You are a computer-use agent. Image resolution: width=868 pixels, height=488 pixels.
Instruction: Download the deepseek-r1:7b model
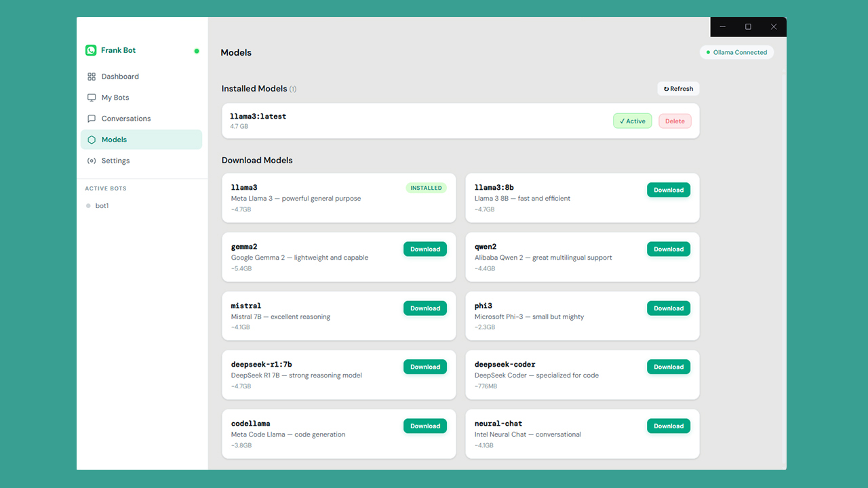425,367
